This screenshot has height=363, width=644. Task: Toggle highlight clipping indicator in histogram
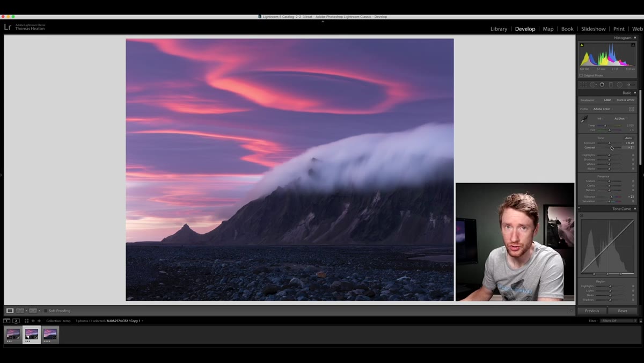coord(633,45)
